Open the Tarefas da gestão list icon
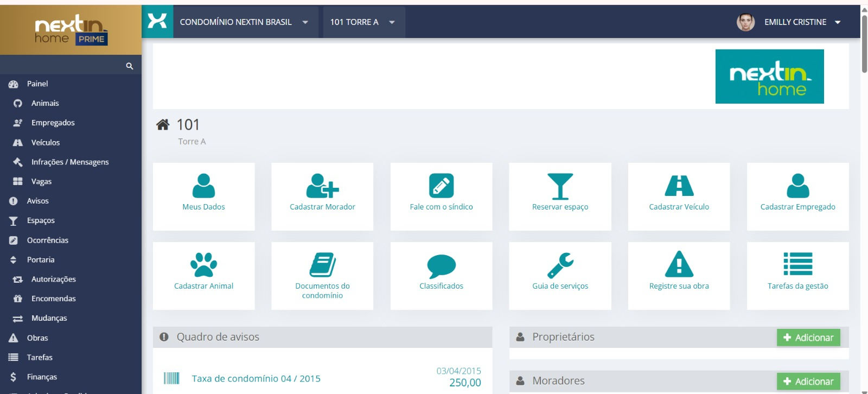Screen dimensions: 868x394 pyautogui.click(x=797, y=264)
